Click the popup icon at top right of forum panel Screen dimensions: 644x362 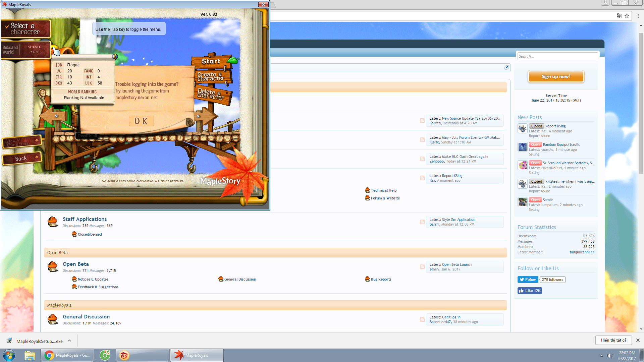tap(506, 67)
